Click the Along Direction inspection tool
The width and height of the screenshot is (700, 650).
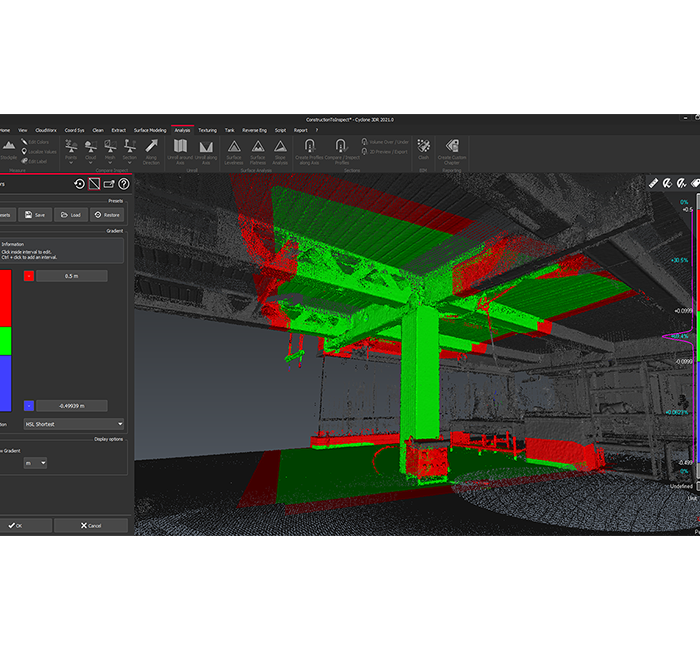(151, 150)
